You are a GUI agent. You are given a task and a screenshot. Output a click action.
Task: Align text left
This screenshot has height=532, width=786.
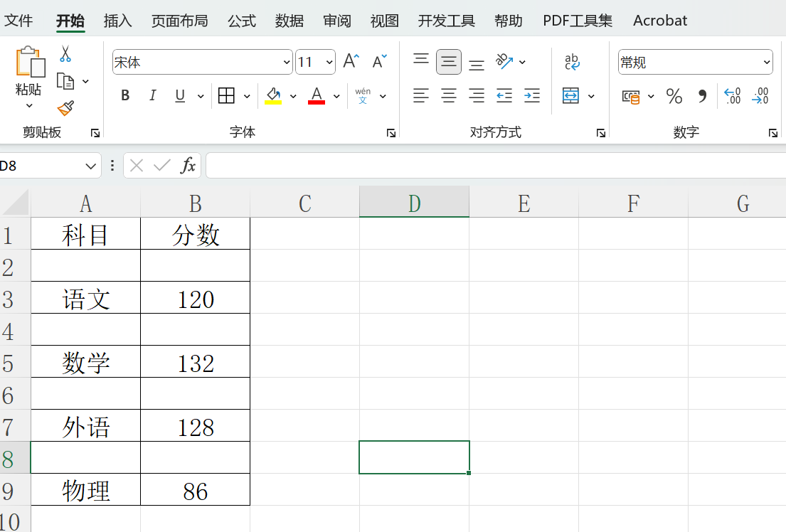click(x=421, y=96)
